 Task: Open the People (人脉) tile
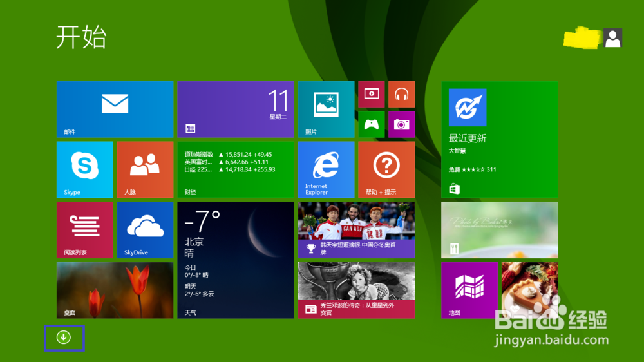pyautogui.click(x=145, y=169)
